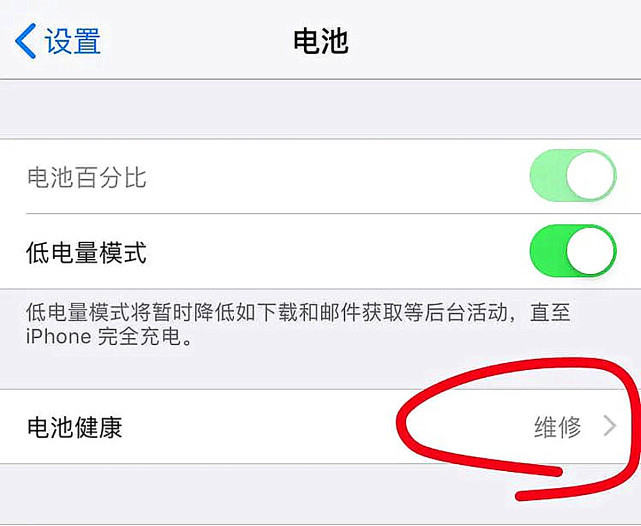Tap the white knob of 电池百分比 switch

(x=591, y=176)
